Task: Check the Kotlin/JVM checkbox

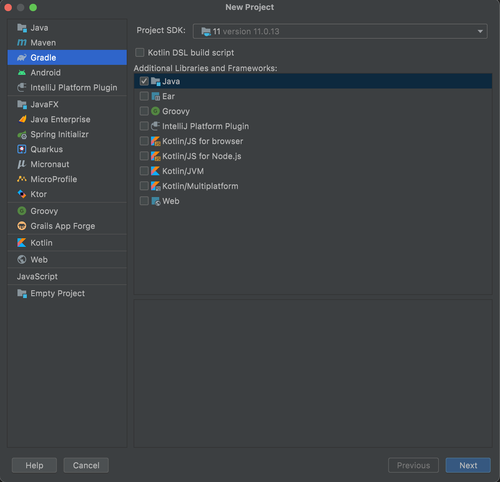Action: coord(144,171)
